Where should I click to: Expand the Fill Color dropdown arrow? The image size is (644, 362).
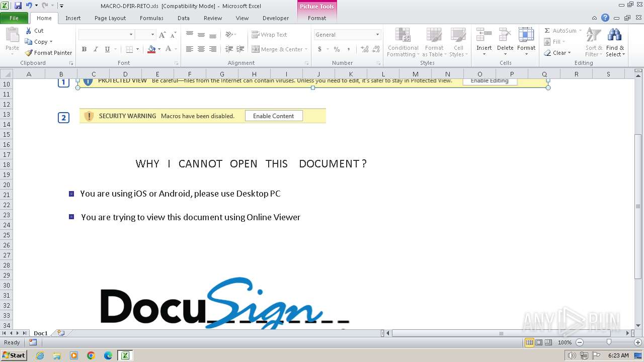point(159,49)
